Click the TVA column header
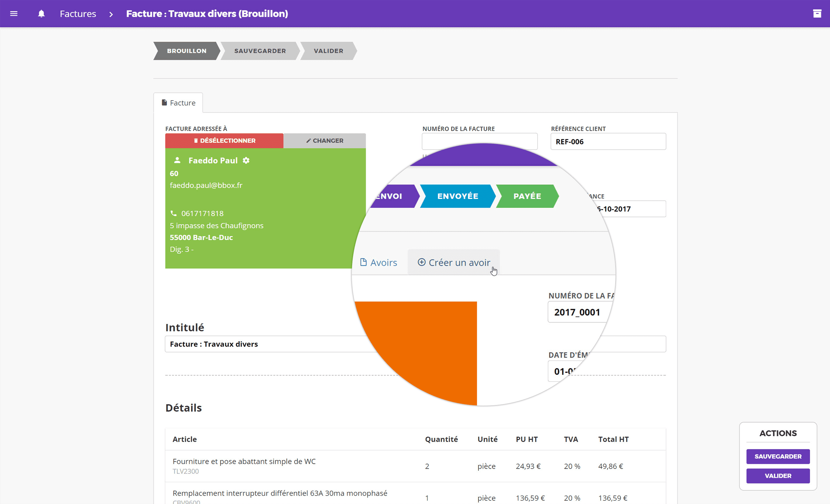 click(x=571, y=439)
